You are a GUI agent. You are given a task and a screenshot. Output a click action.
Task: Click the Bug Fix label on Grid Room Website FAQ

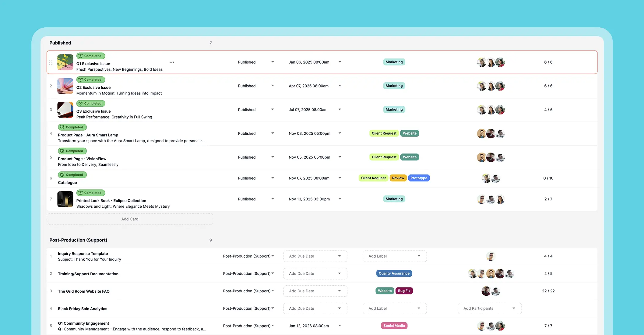coord(404,291)
